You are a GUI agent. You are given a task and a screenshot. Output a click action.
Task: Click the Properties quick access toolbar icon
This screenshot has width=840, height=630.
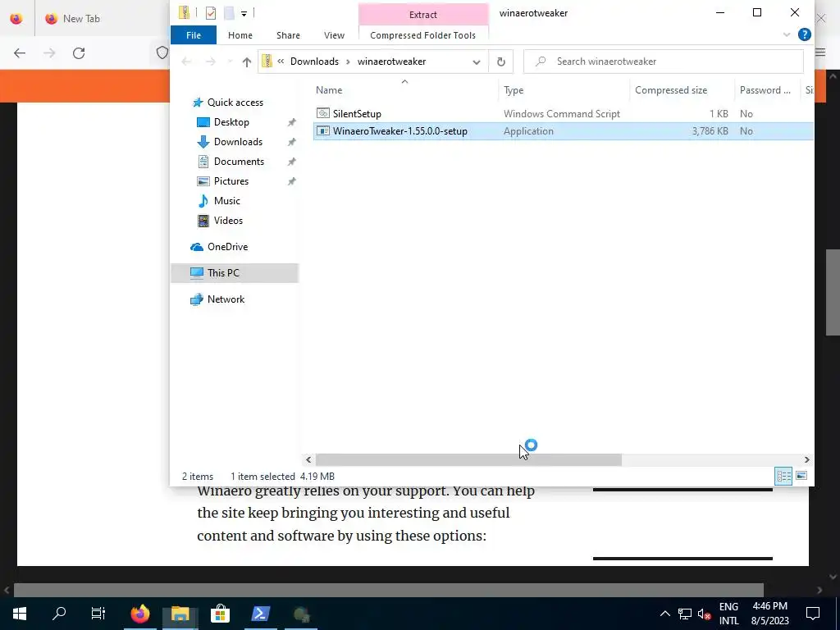pos(211,13)
